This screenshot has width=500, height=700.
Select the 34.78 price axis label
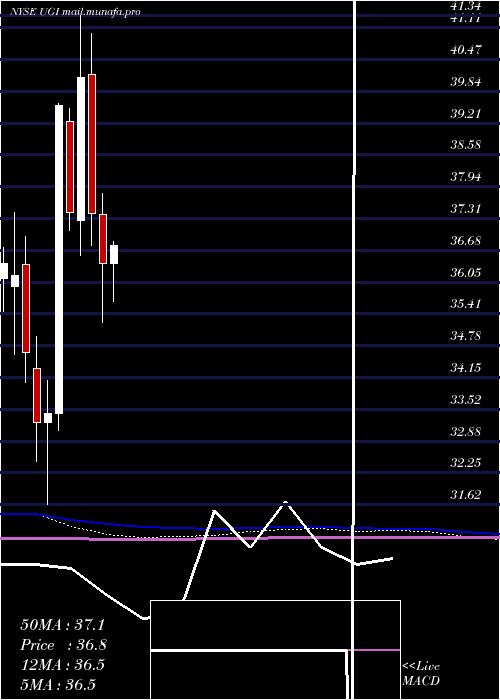467,336
